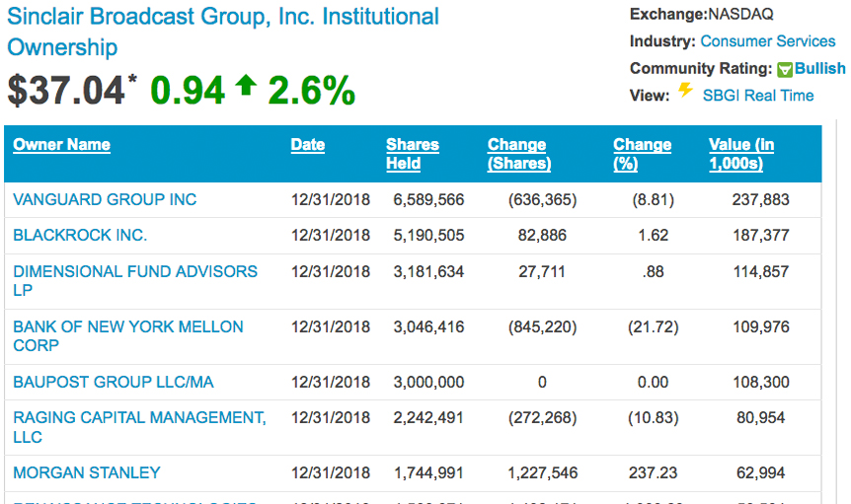Click the yellow lightning bolt real-time icon
Screen dimensions: 851x504
pos(685,90)
